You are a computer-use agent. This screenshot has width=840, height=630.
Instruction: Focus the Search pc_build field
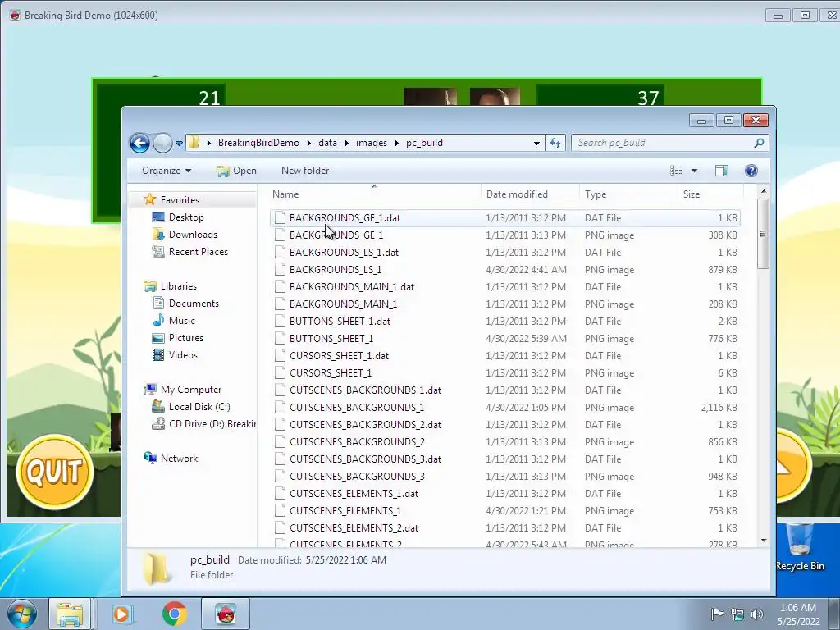[x=669, y=143]
